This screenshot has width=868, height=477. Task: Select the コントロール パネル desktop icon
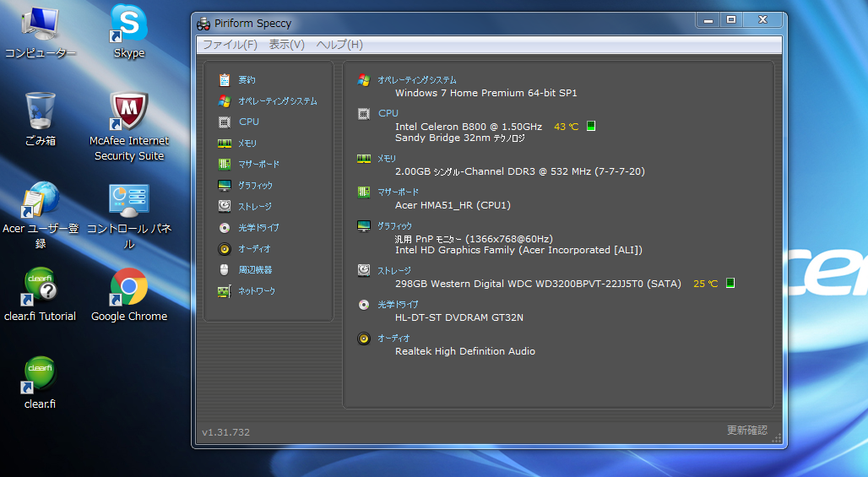[129, 200]
